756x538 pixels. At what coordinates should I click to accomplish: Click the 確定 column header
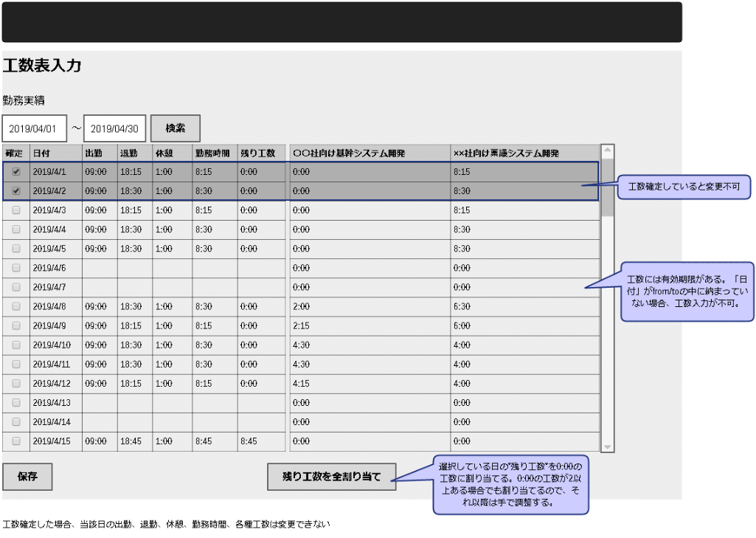click(x=16, y=154)
